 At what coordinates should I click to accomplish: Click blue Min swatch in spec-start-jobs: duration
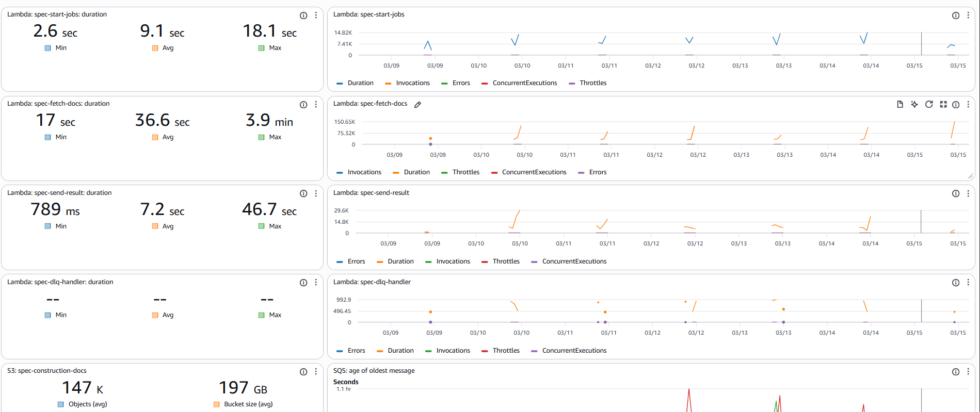47,48
